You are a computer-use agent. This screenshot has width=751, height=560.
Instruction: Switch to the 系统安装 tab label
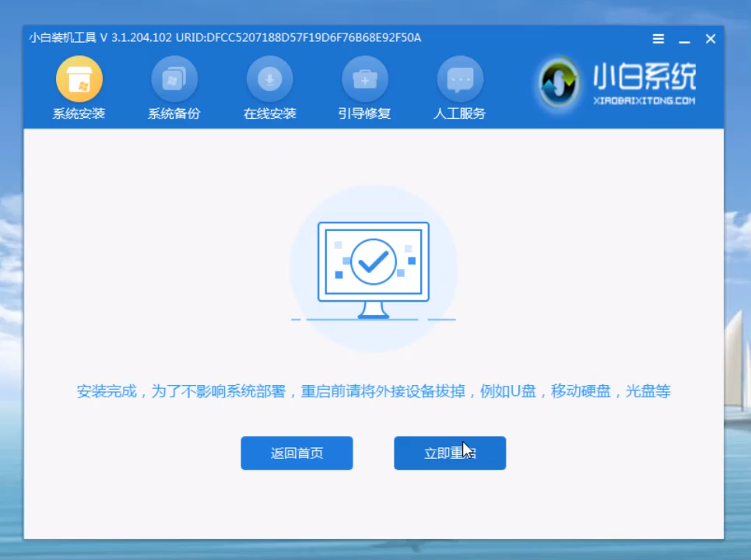tap(79, 114)
